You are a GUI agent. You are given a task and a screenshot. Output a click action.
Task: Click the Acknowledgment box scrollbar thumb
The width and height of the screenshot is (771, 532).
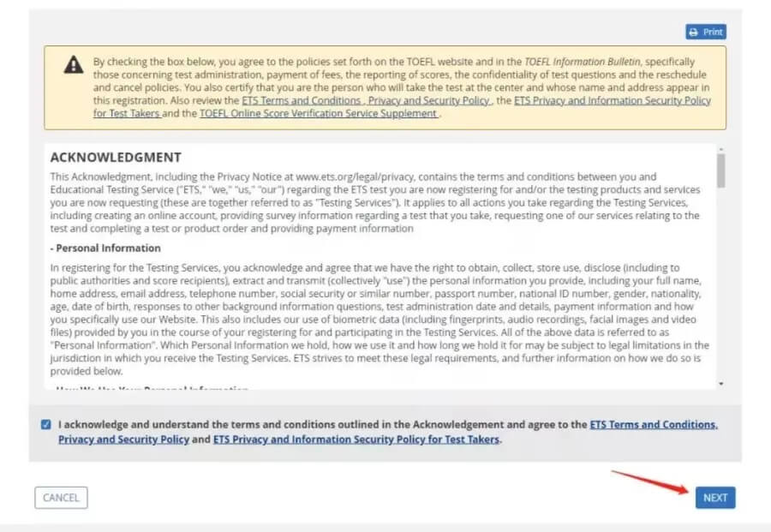(720, 170)
